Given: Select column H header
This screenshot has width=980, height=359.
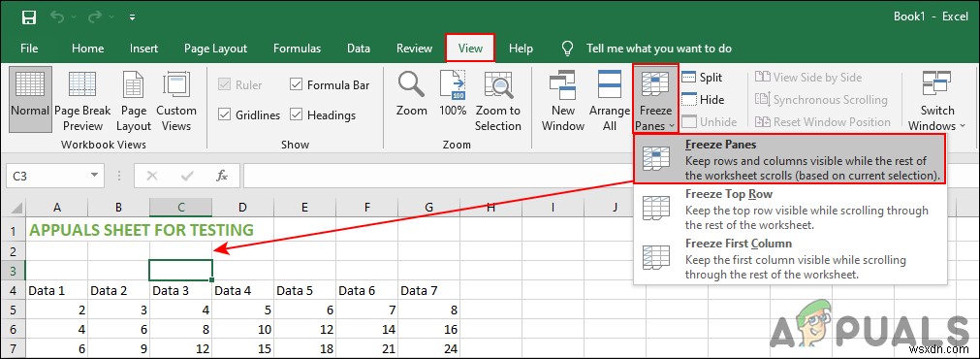Looking at the screenshot, I should click(x=490, y=207).
